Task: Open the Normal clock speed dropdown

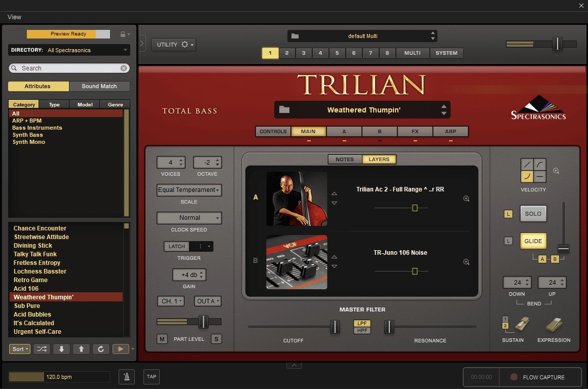Action: tap(189, 218)
